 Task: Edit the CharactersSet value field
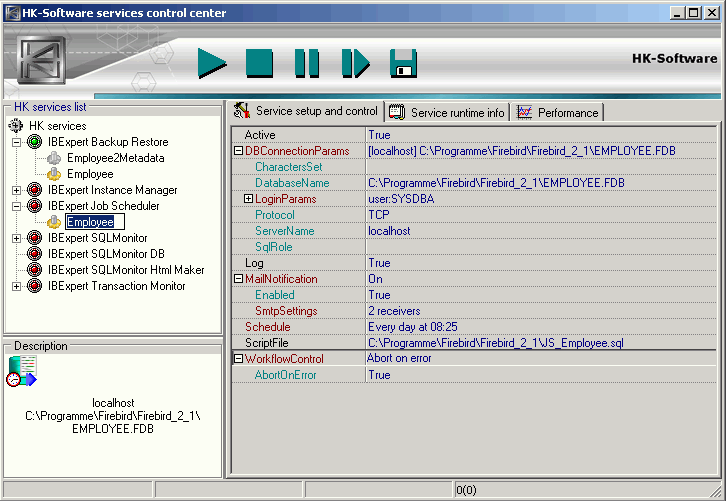(x=541, y=167)
